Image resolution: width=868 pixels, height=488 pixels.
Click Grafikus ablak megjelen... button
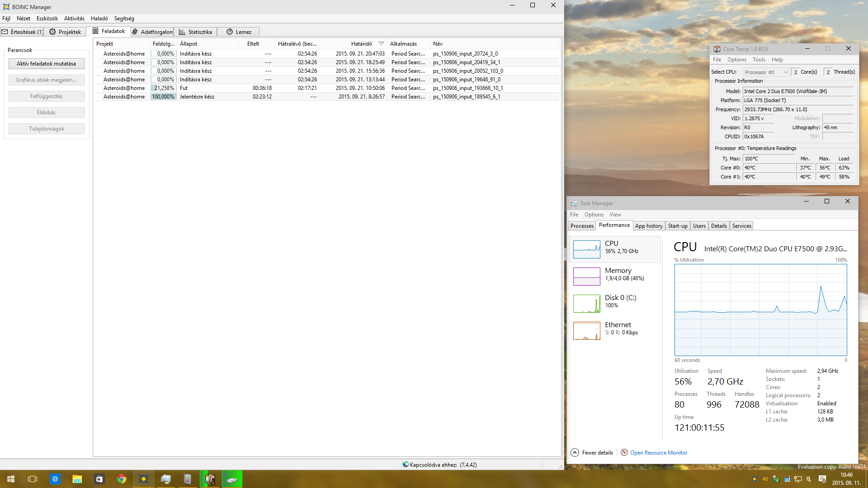47,80
